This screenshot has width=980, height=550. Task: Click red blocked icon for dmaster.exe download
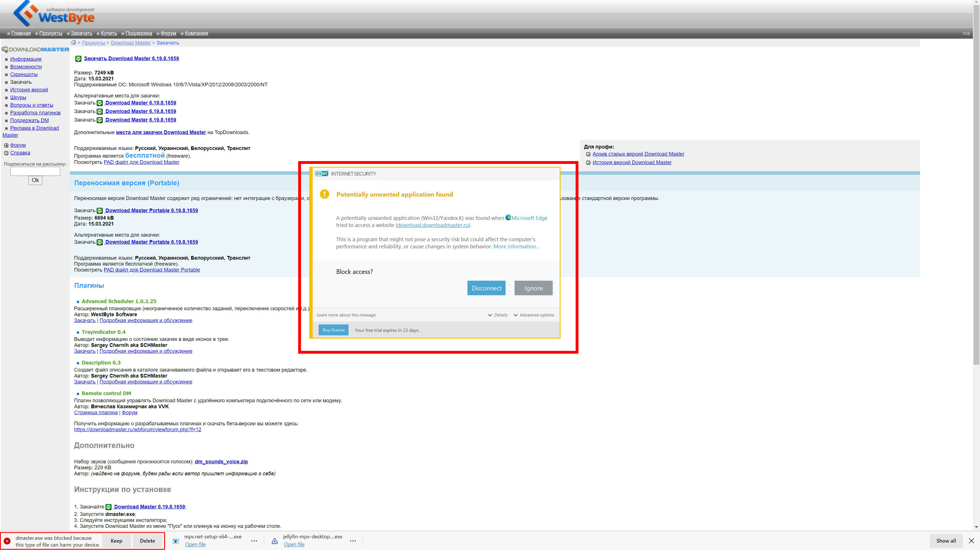(7, 541)
